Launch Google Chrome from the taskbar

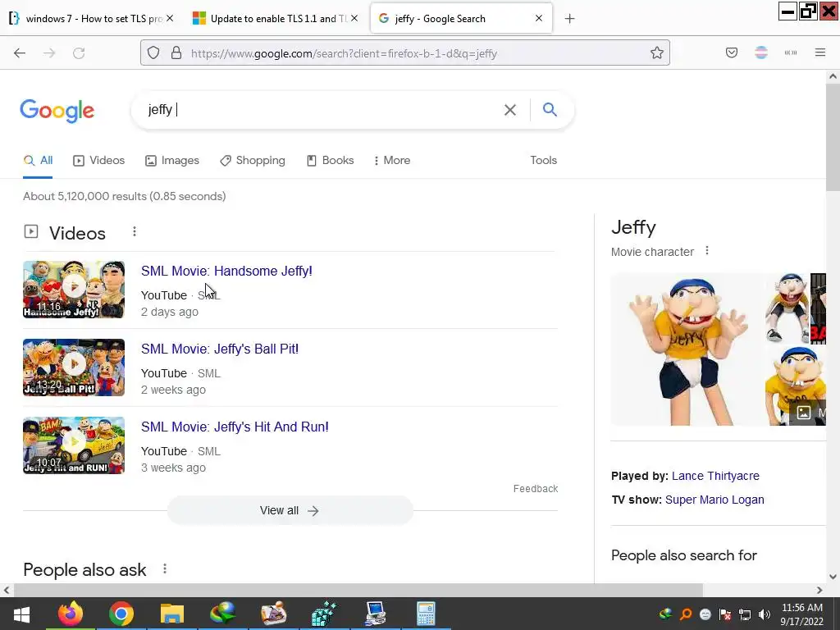click(x=121, y=614)
